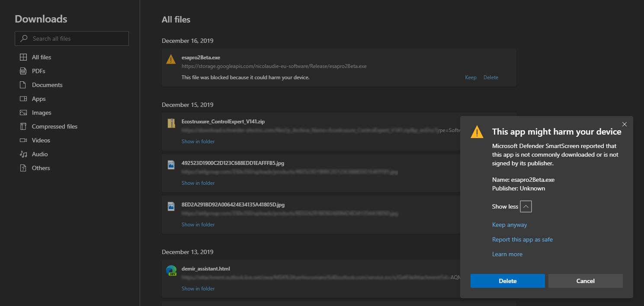Click Edge Dev icon for demir_assistant.html
644x306 pixels.
(171, 271)
